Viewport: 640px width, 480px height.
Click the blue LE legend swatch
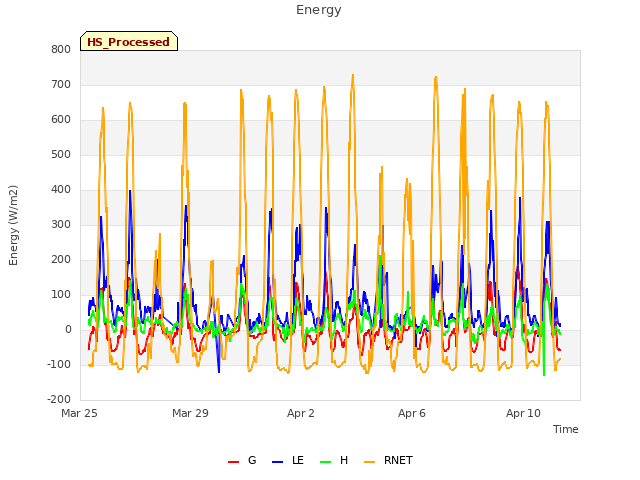tap(277, 462)
